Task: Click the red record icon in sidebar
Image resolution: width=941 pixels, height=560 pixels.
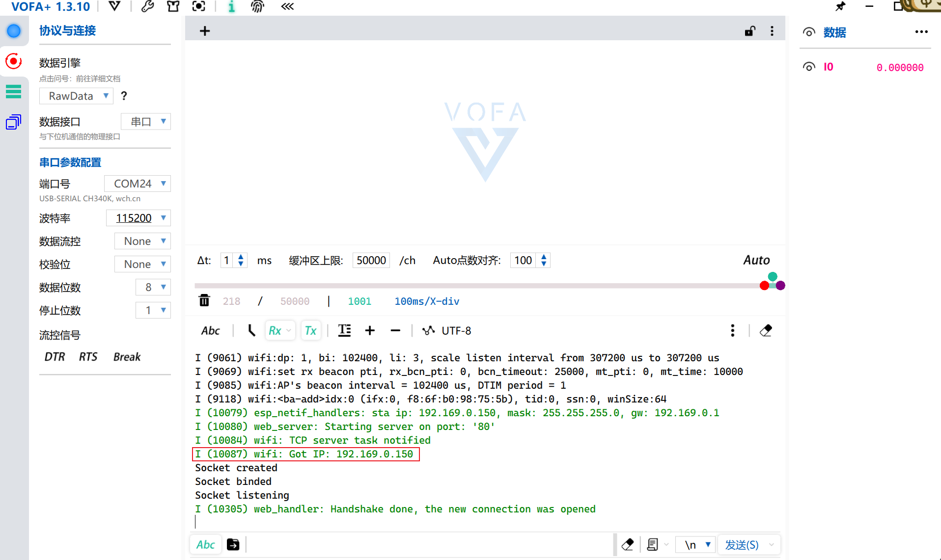Action: point(14,61)
